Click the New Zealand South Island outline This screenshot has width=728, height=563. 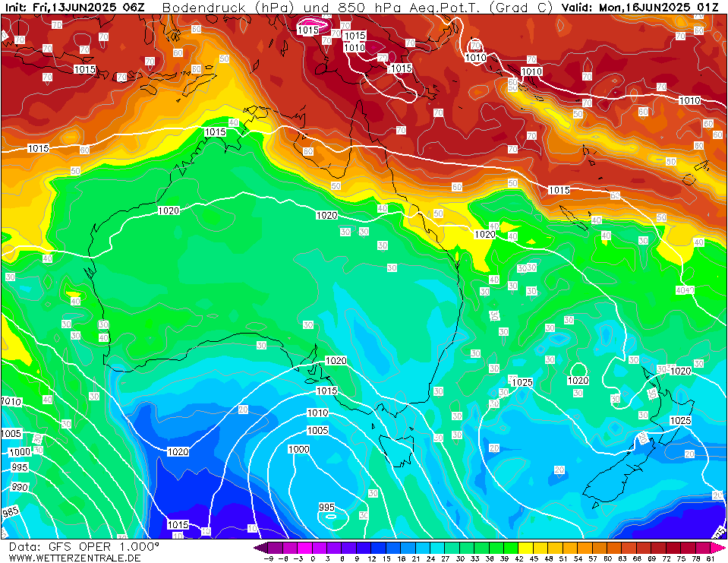click(x=619, y=472)
